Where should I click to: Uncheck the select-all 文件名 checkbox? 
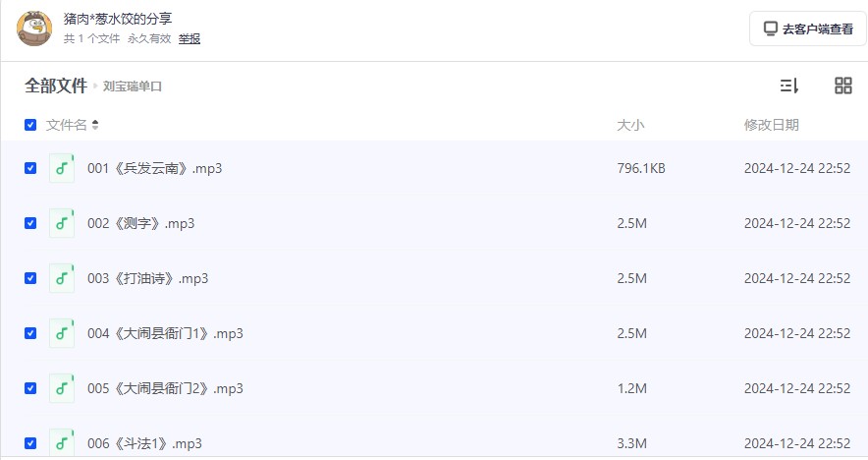click(30, 125)
